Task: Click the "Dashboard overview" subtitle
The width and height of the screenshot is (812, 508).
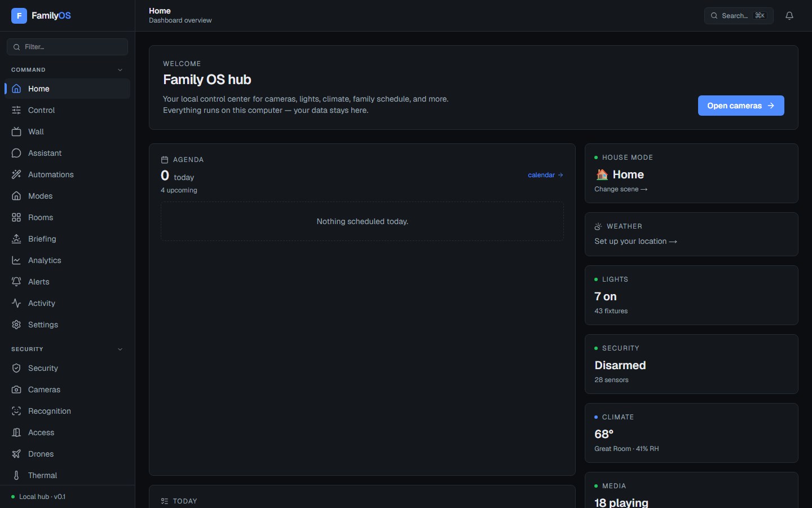Action: coord(180,20)
